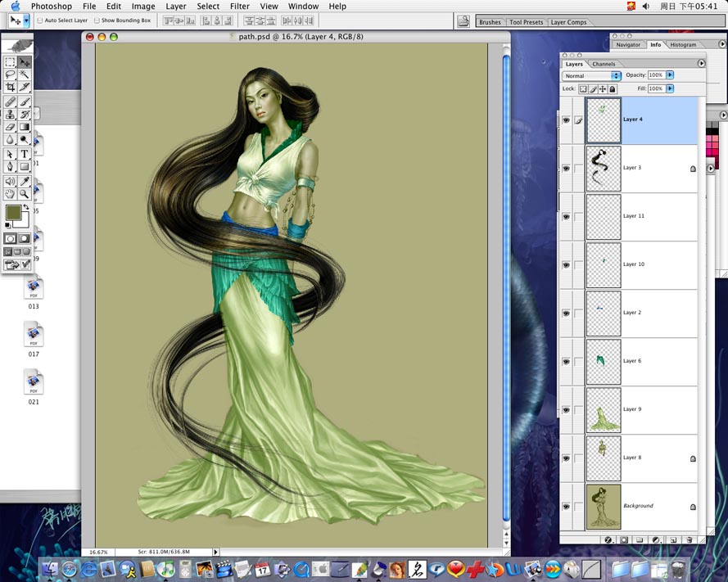Viewport: 728px width, 582px height.
Task: Open new adjustment layer menu
Action: (656, 539)
